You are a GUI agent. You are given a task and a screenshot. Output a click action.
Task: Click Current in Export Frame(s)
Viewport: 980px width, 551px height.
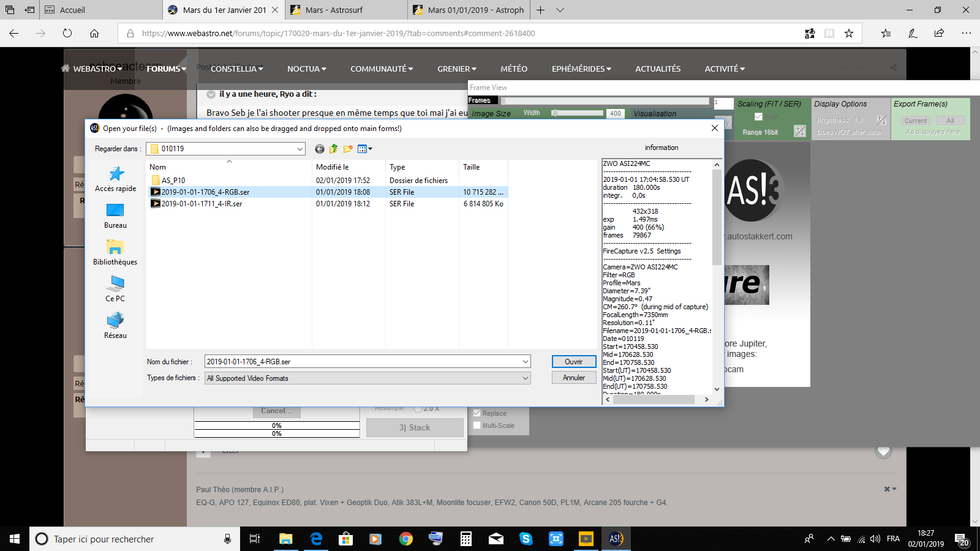(x=916, y=121)
